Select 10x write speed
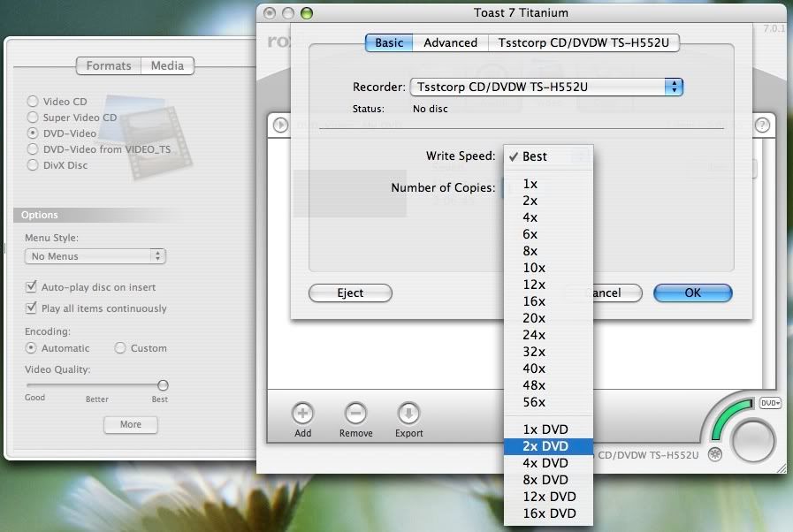 click(x=548, y=268)
